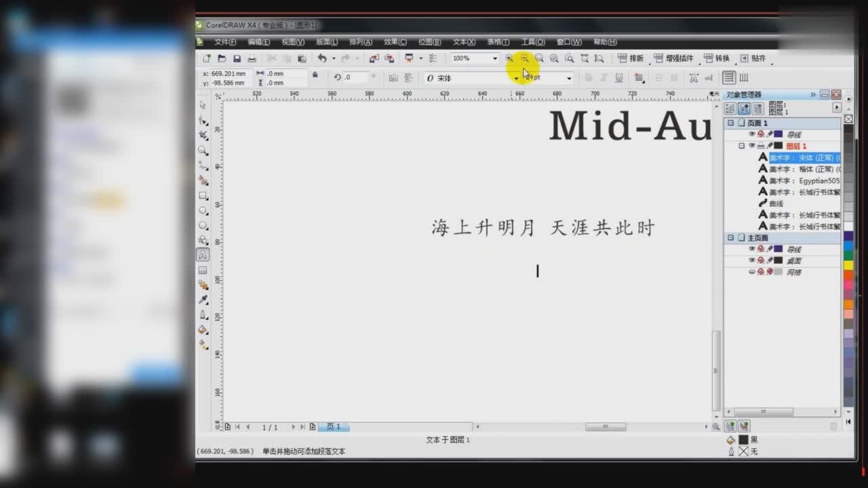The image size is (868, 488).
Task: Collapse the 主页面 tree node
Action: 731,238
